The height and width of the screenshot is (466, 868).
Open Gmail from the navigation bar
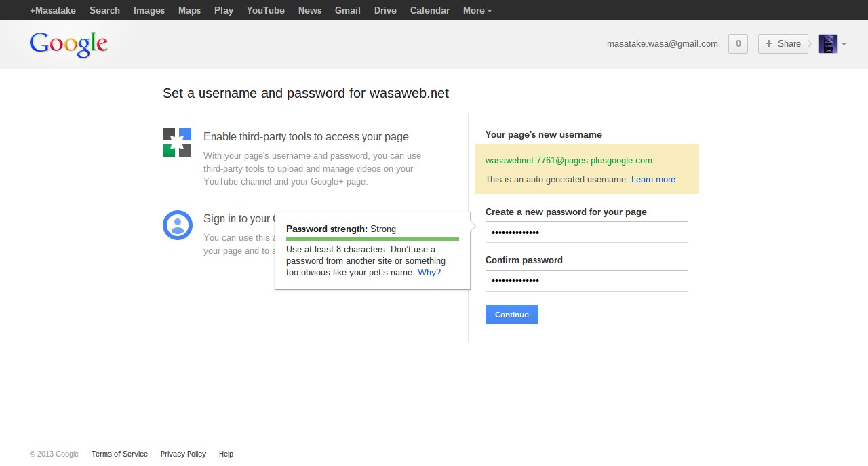pyautogui.click(x=348, y=10)
